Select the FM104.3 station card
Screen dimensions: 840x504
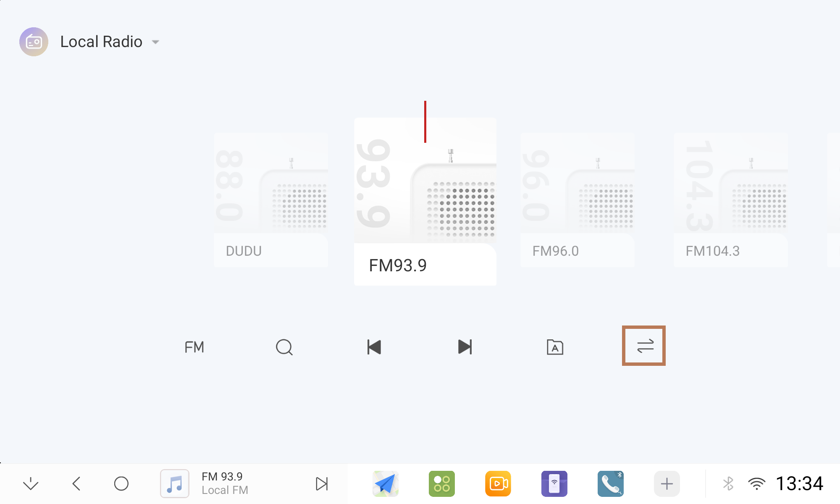tap(731, 200)
